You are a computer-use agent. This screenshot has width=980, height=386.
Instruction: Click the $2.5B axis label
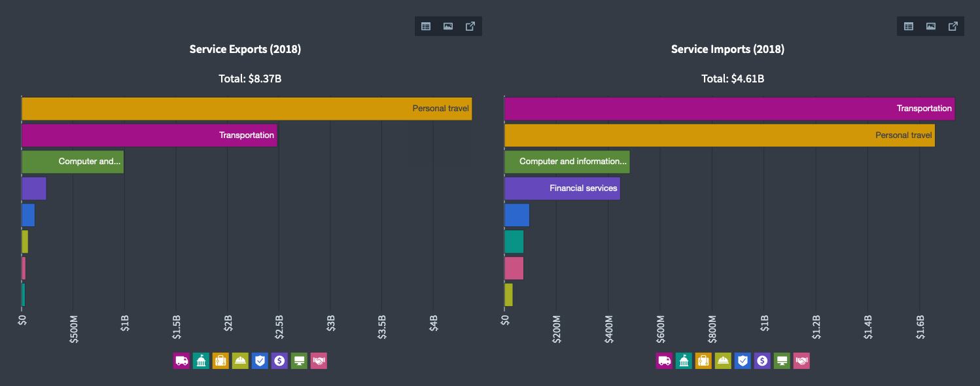coord(279,327)
